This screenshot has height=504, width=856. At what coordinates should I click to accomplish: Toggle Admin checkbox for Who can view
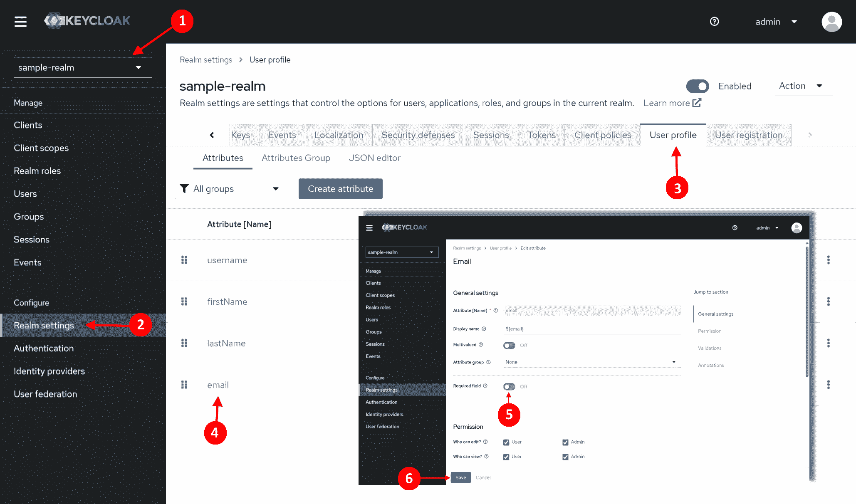565,457
